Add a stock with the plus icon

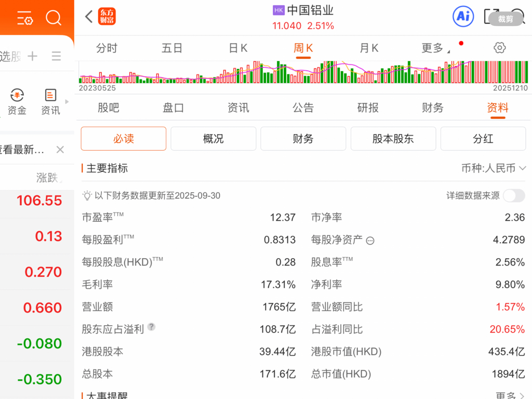[33, 56]
